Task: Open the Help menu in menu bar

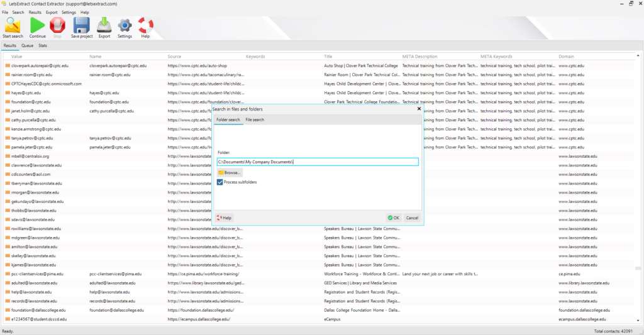Action: coord(85,13)
